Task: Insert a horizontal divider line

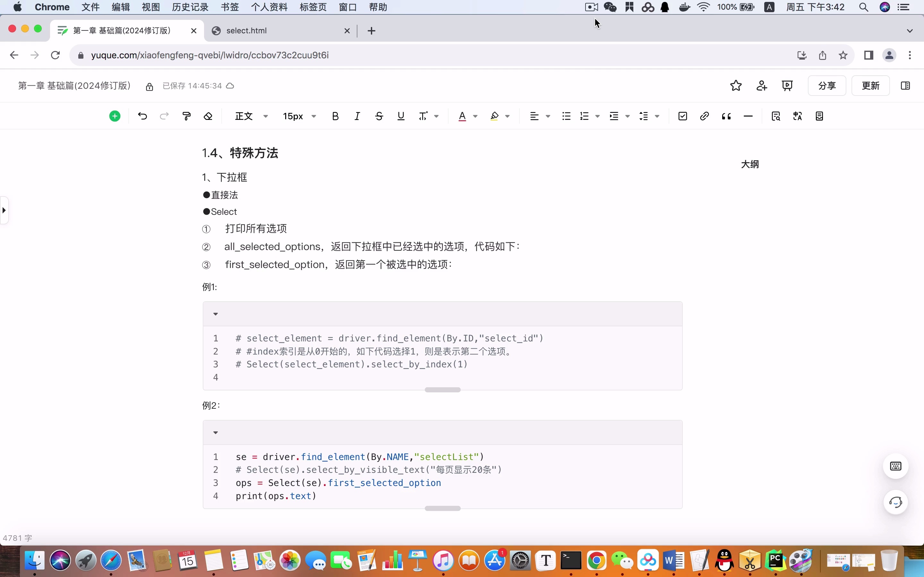Action: pyautogui.click(x=748, y=116)
